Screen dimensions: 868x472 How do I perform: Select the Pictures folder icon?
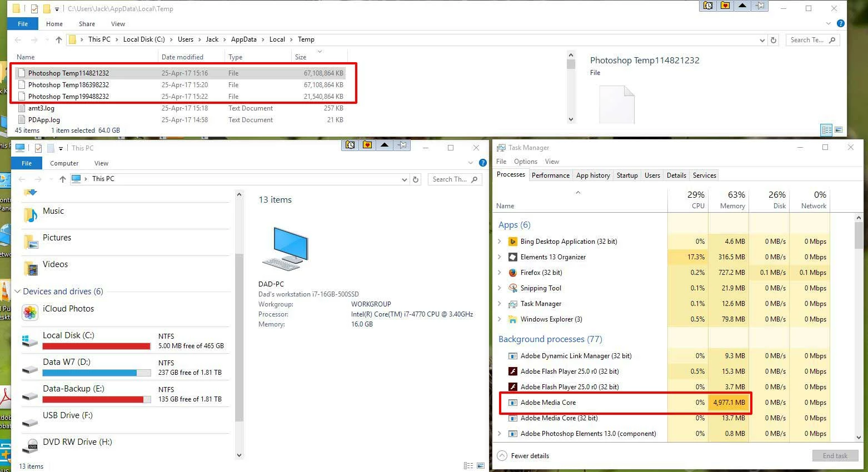(x=30, y=241)
